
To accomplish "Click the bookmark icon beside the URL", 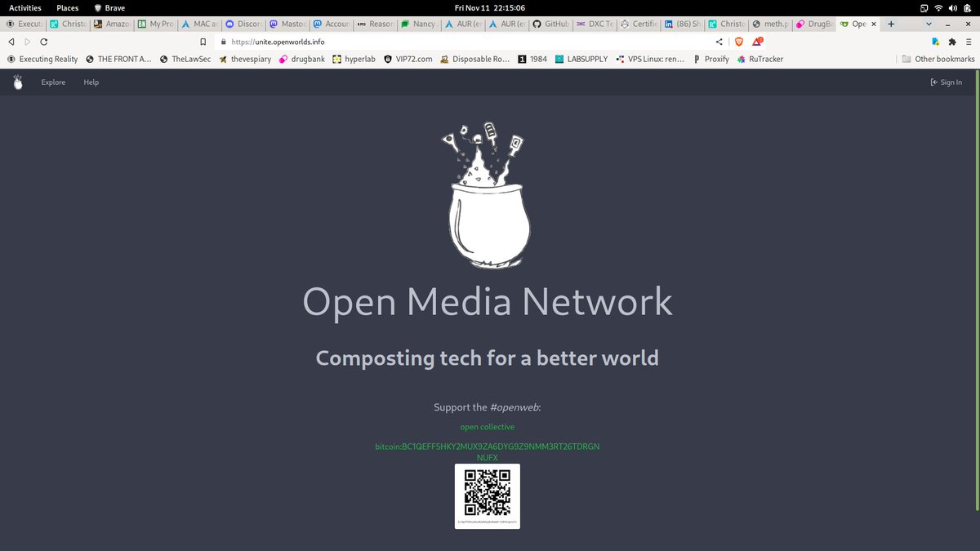I will pyautogui.click(x=203, y=42).
